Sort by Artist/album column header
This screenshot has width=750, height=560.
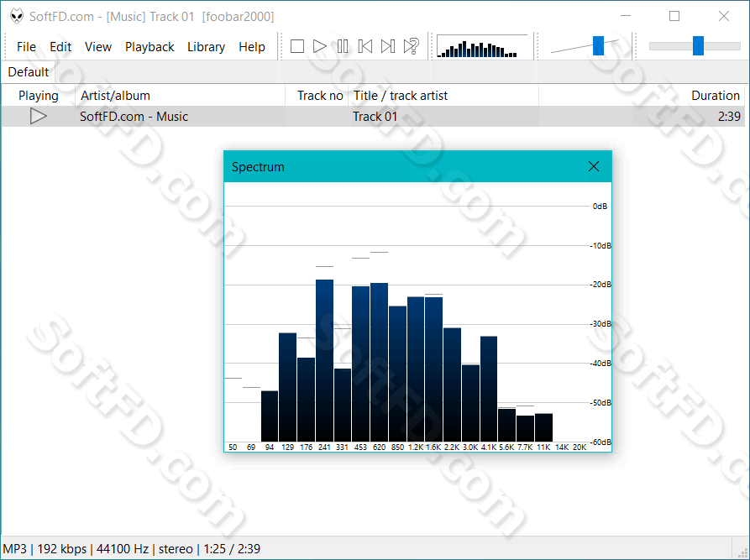[x=180, y=96]
